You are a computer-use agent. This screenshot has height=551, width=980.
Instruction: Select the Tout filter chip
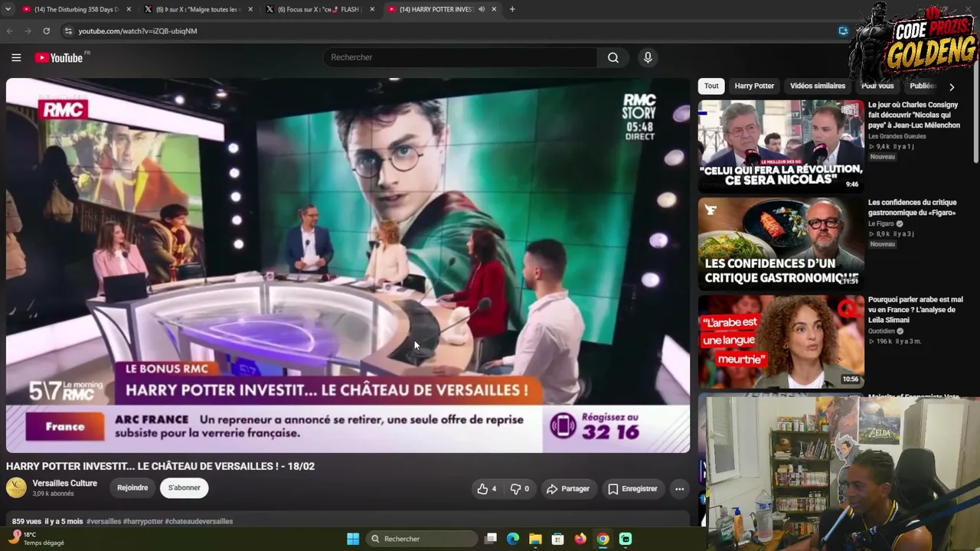click(711, 86)
